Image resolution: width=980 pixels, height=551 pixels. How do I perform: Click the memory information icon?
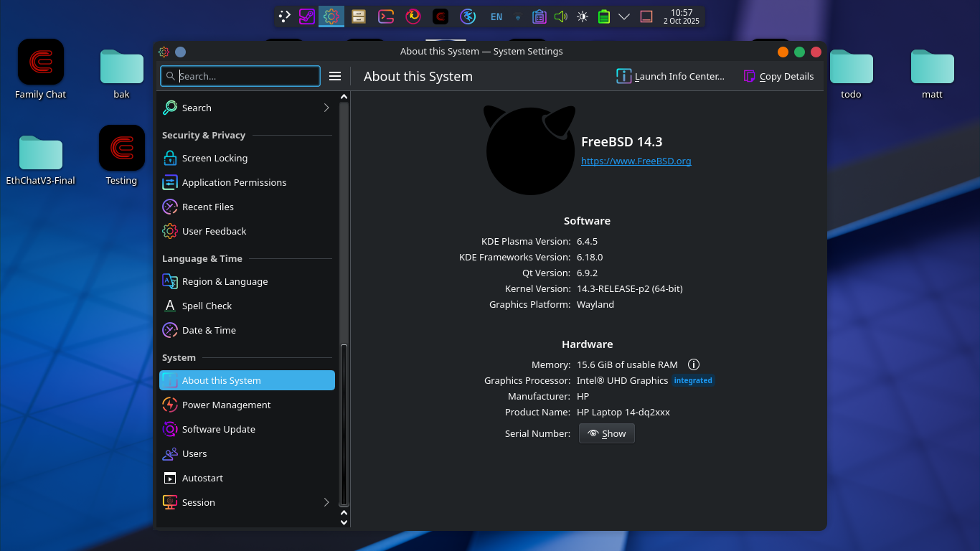tap(693, 364)
